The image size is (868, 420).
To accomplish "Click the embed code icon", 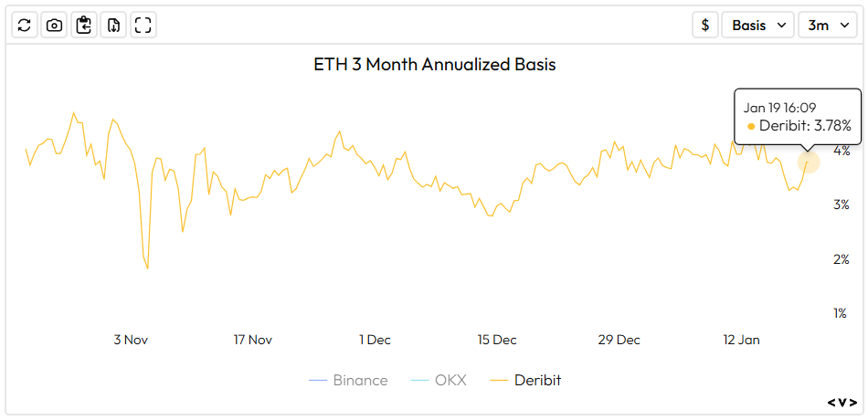I will (842, 402).
